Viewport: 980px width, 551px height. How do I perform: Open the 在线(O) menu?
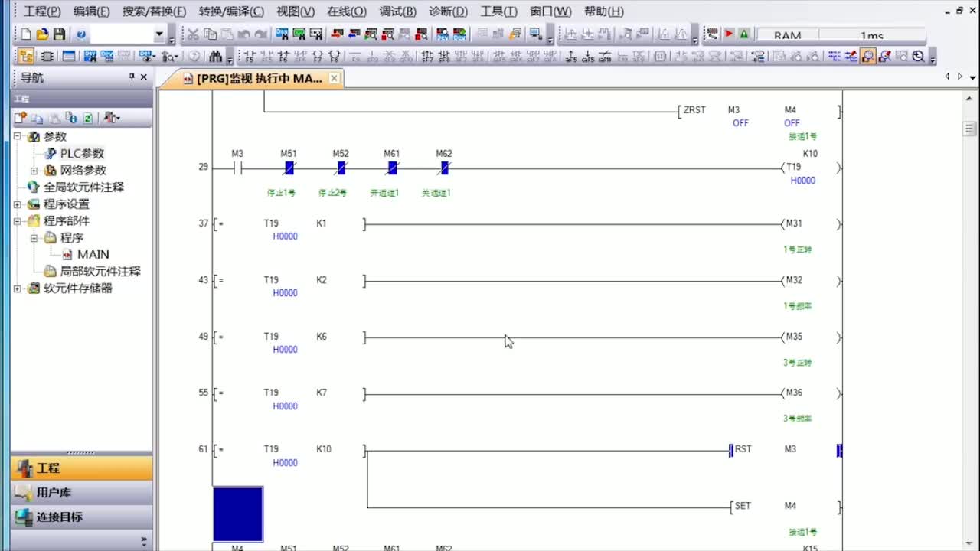(x=347, y=11)
